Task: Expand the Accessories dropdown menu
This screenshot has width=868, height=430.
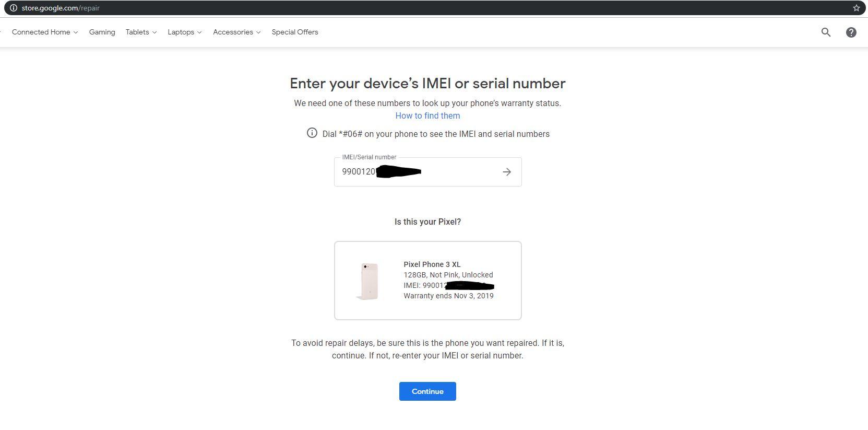Action: pos(237,32)
